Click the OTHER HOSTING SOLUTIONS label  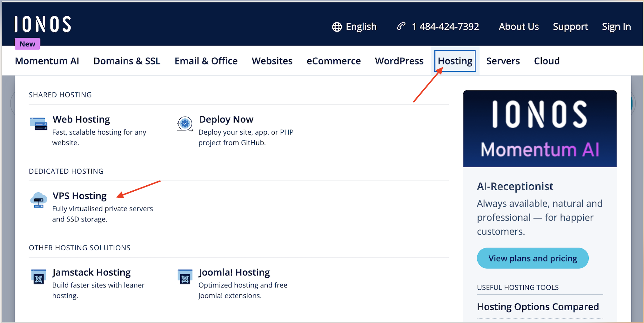tap(80, 248)
